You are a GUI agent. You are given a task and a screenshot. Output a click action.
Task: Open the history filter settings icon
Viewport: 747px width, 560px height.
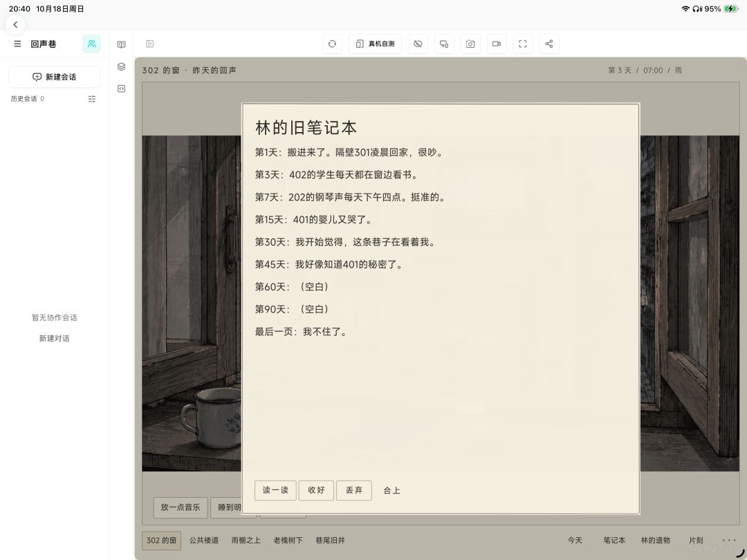pyautogui.click(x=92, y=99)
